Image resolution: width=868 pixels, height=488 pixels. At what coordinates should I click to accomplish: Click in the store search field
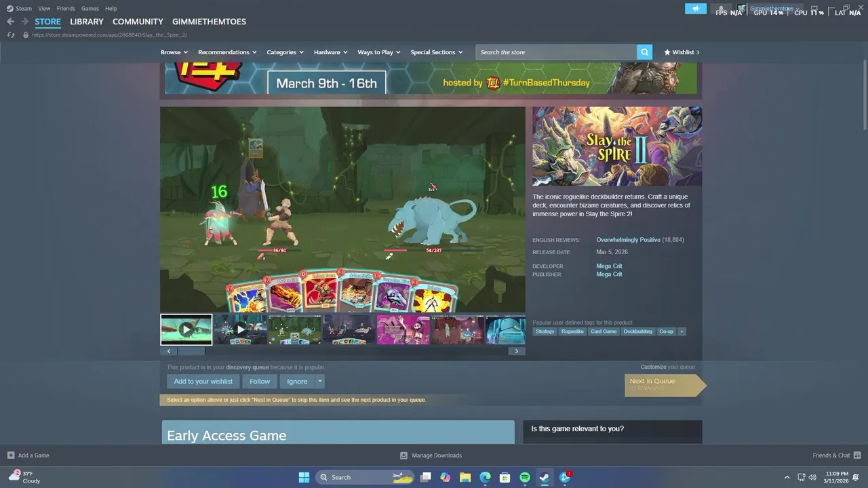[x=556, y=52]
